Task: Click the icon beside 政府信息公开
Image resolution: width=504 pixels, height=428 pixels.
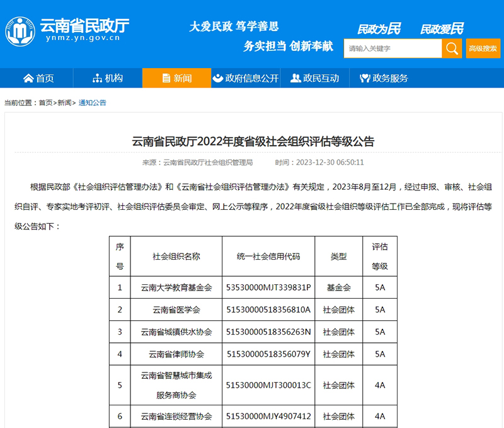Action: tap(217, 78)
